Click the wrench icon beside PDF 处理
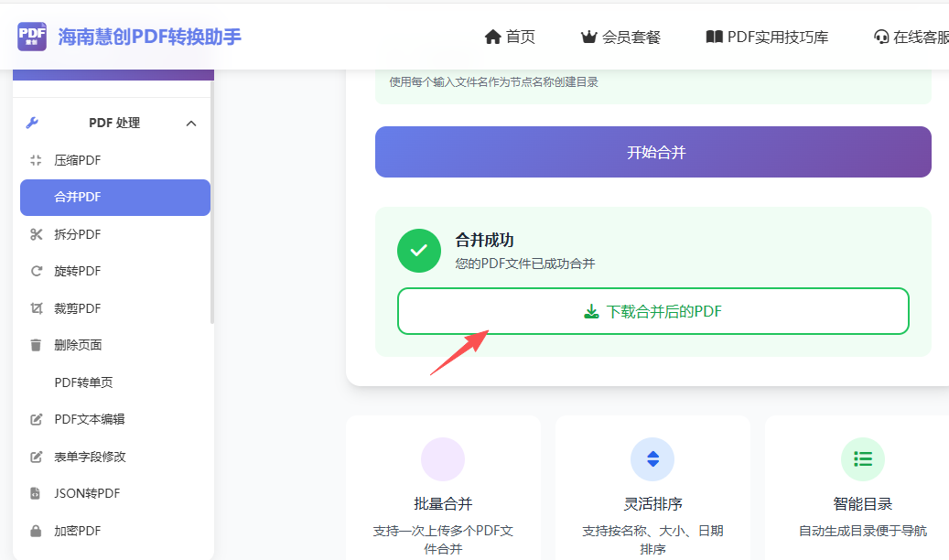Screen dimensions: 949x560 click(x=32, y=123)
